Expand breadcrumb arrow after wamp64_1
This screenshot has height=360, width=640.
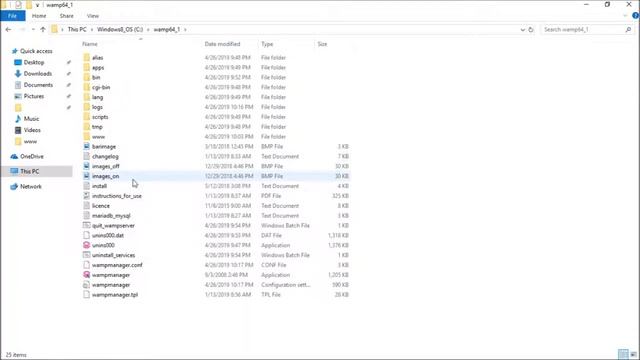click(x=185, y=29)
